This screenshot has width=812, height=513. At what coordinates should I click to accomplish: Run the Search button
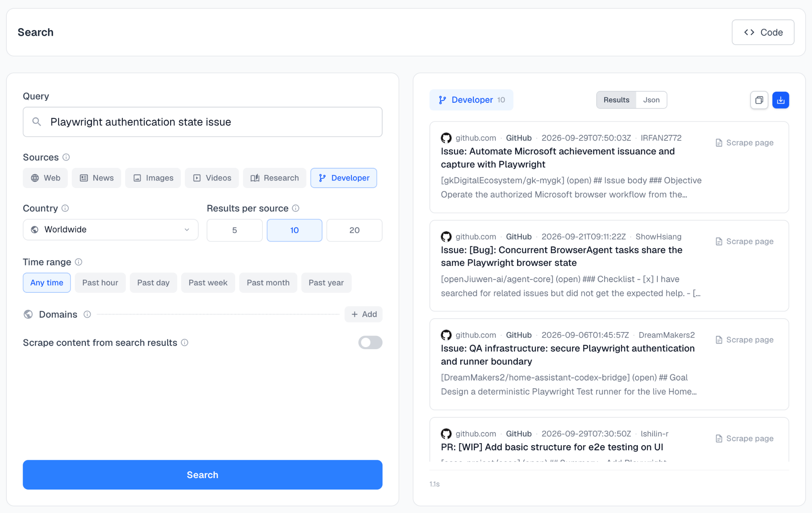pyautogui.click(x=203, y=475)
